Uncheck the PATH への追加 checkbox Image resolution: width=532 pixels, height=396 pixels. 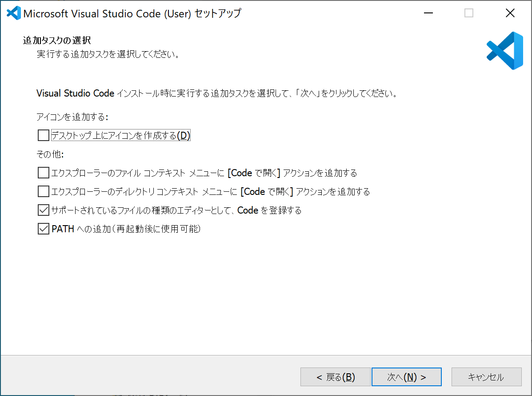(44, 229)
